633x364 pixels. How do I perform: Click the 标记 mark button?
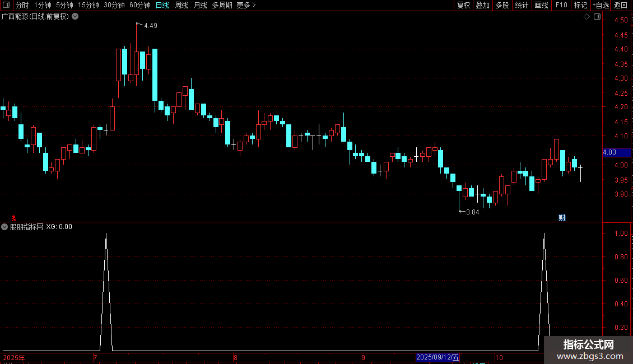tap(580, 5)
